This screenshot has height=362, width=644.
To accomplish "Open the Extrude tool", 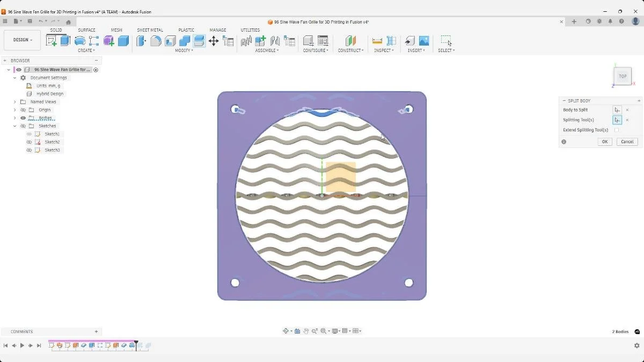I will [x=65, y=40].
